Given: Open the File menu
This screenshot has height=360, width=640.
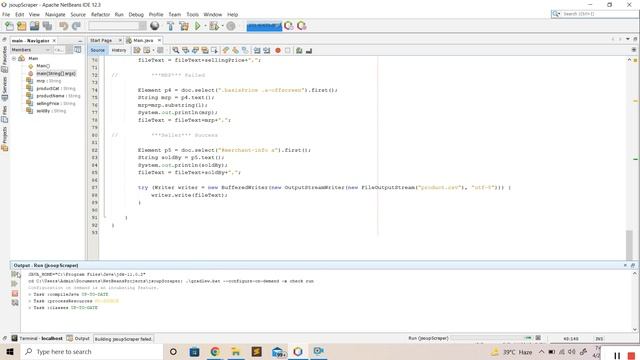Looking at the screenshot, I should [x=6, y=14].
